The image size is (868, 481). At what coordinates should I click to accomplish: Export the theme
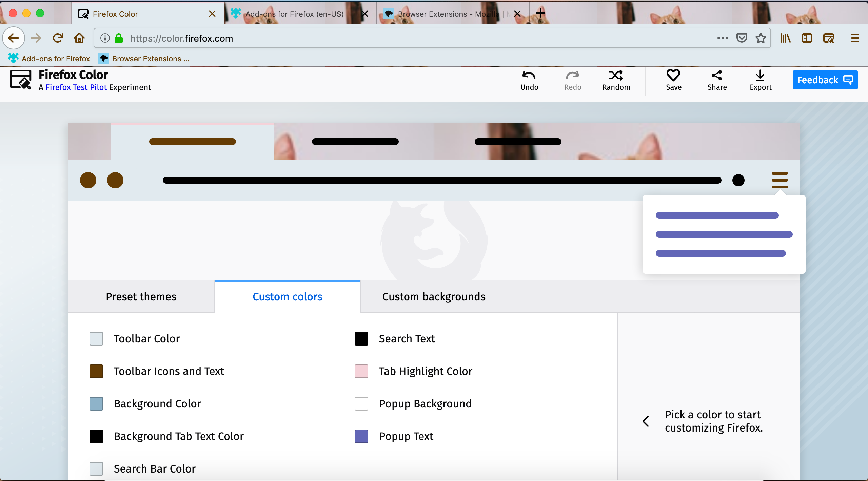(x=761, y=80)
